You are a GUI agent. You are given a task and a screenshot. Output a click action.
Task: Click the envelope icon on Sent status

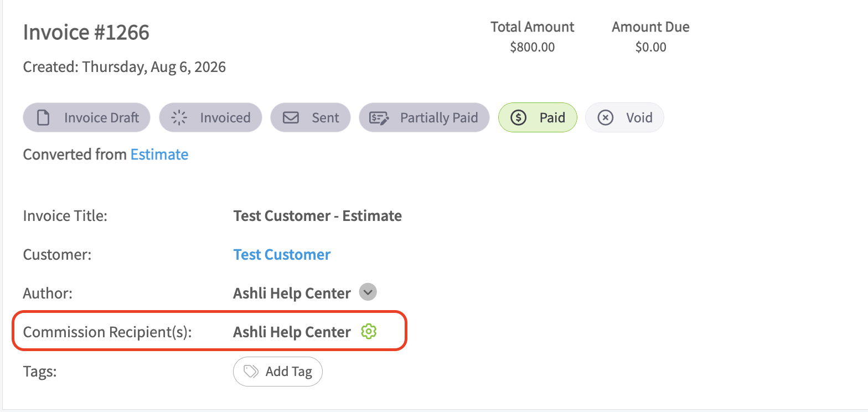(x=291, y=117)
